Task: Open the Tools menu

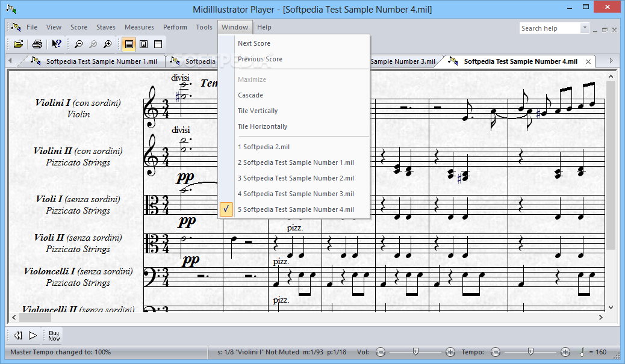Action: tap(204, 27)
